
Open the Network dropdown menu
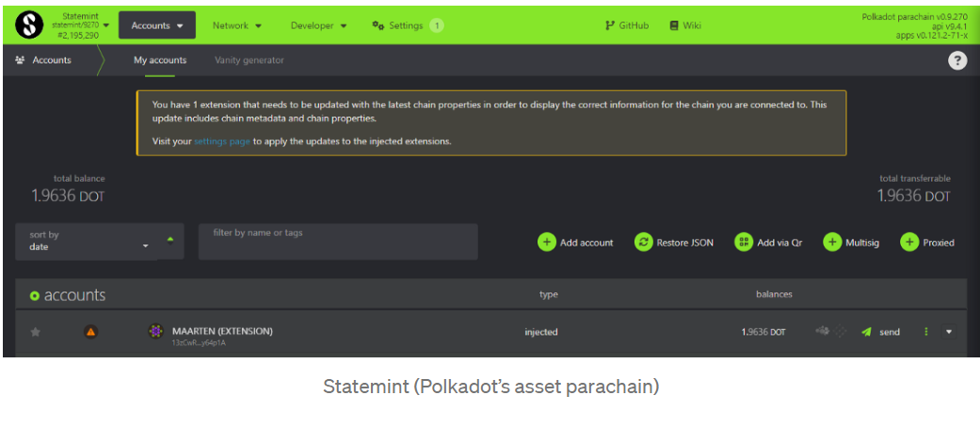tap(237, 25)
